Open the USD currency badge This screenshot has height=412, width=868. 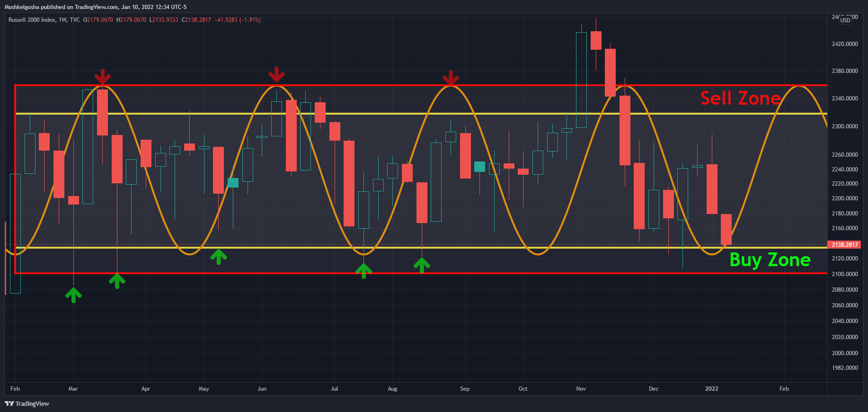[845, 20]
